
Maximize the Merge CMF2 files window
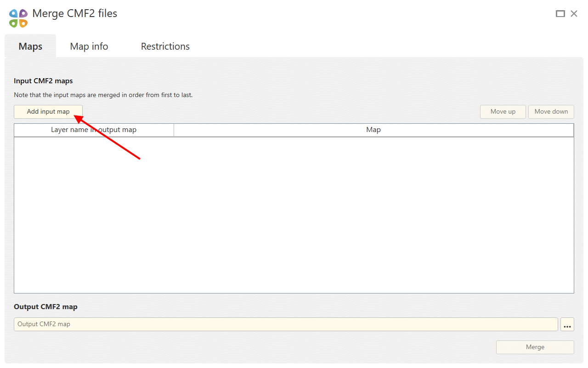point(560,14)
